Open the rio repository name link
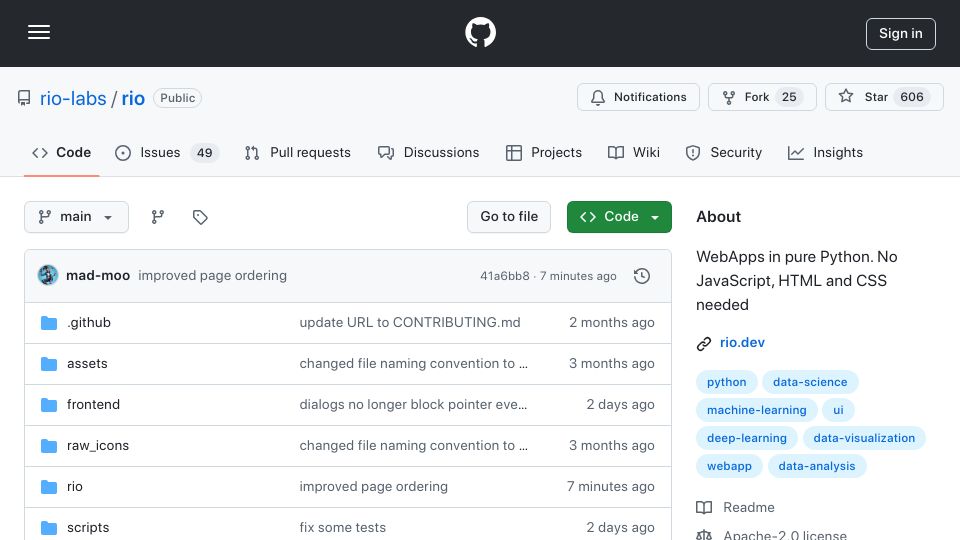The image size is (960, 540). 133,98
